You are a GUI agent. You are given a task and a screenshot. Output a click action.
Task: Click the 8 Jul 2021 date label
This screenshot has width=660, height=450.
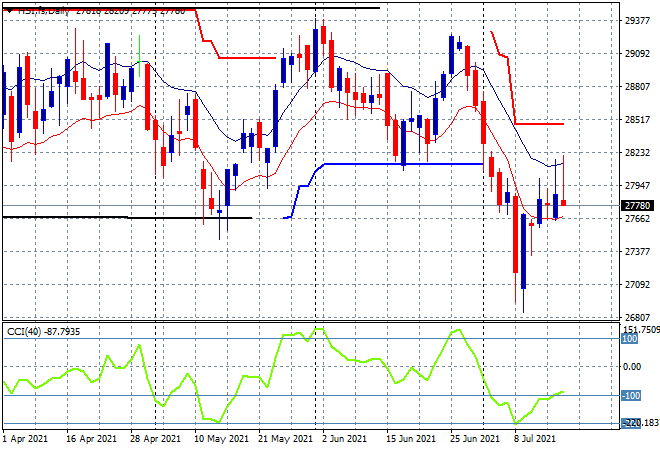[x=535, y=439]
